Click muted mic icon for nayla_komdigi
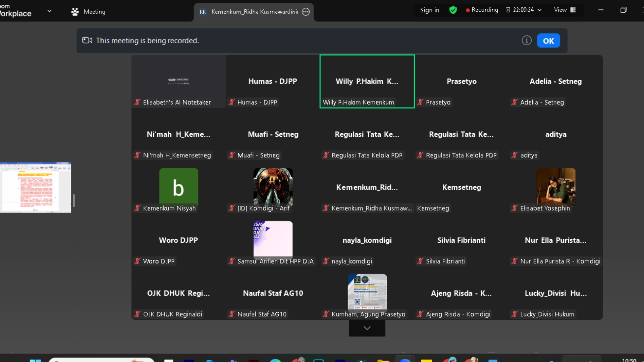 (x=326, y=261)
